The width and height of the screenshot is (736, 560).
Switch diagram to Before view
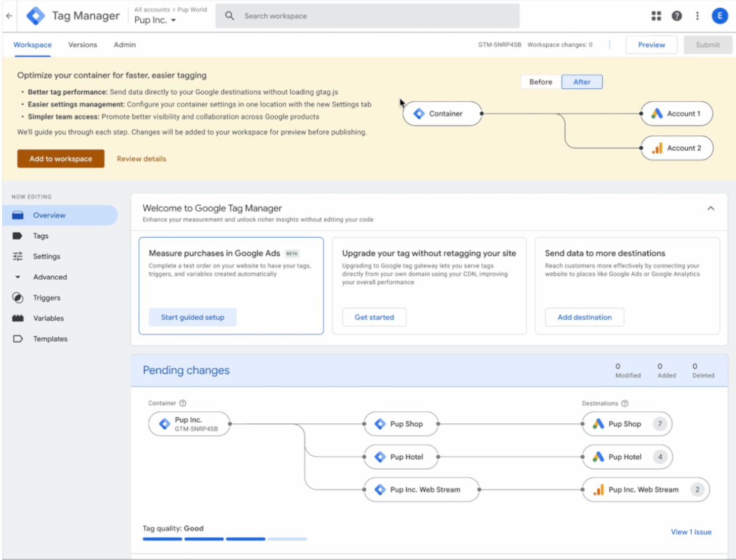click(x=541, y=82)
